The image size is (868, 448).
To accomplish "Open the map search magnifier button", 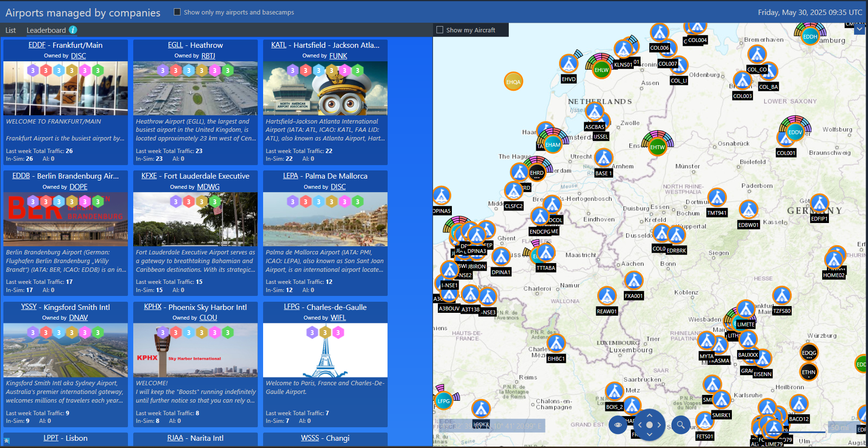I will pos(681,425).
